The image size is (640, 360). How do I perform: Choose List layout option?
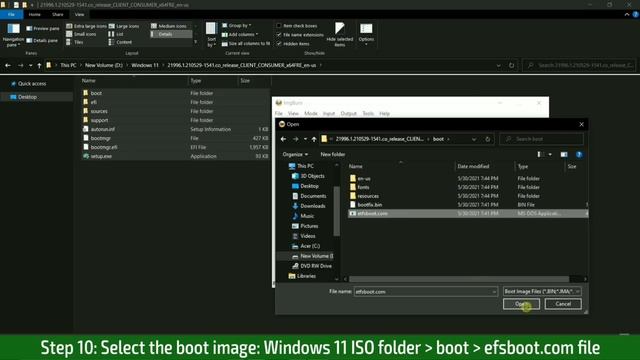click(x=116, y=34)
